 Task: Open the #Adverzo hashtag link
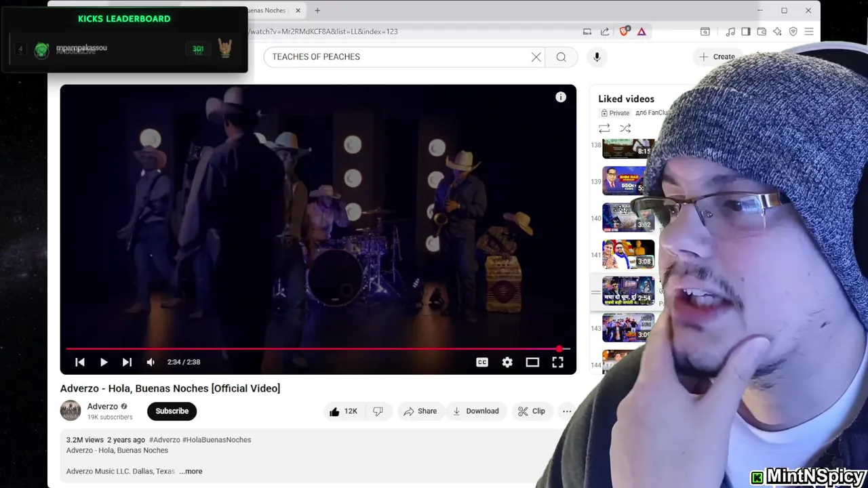[x=165, y=440]
